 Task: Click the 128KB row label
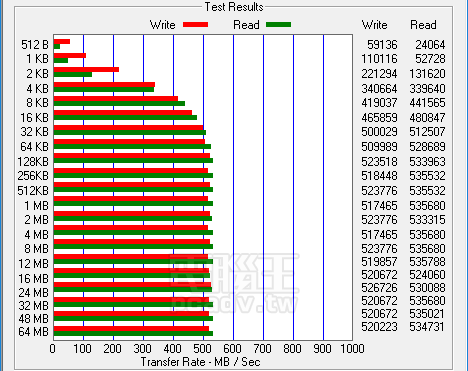coord(33,162)
